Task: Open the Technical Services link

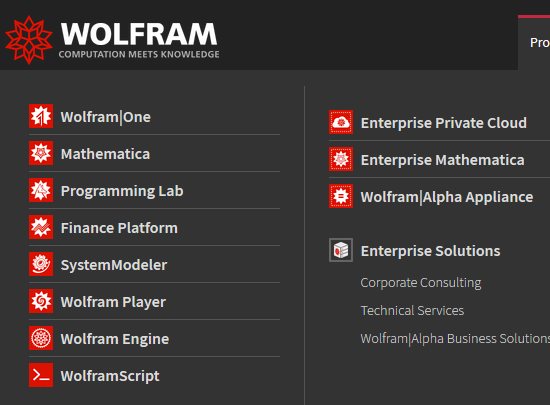Action: click(x=412, y=311)
